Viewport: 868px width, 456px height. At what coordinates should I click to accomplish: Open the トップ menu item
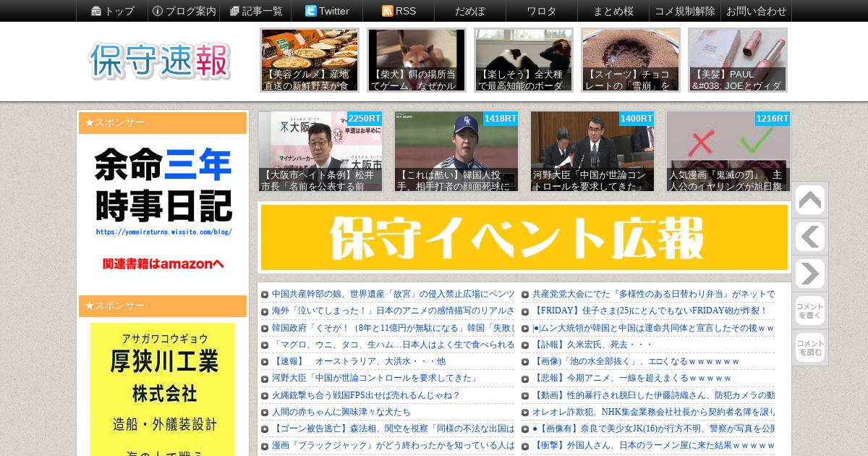pos(112,11)
